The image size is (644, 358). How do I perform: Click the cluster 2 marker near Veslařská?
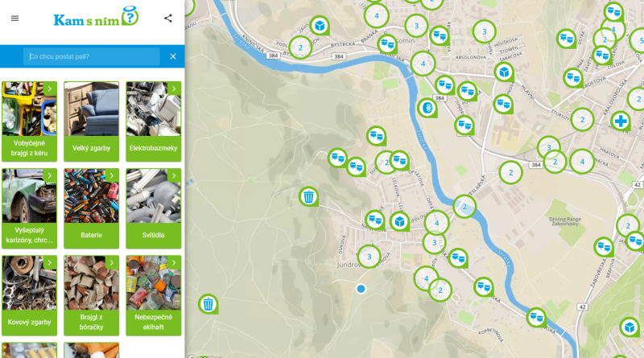point(510,172)
